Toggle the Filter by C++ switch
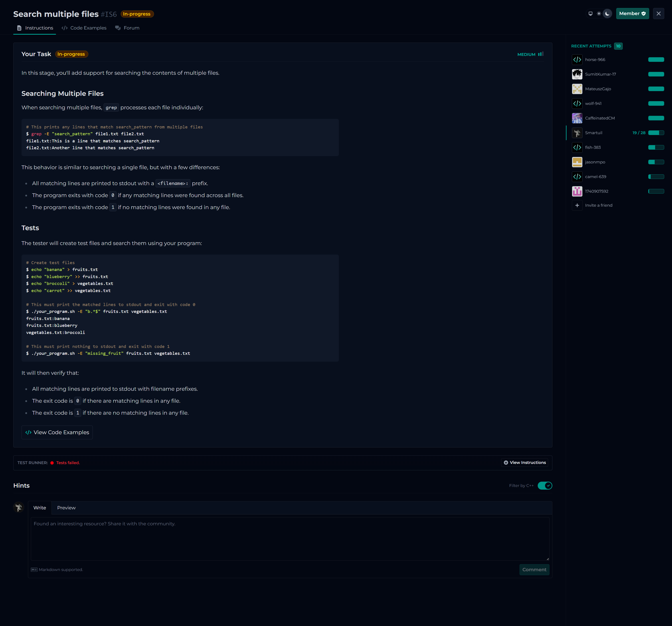672x626 pixels. tap(545, 485)
